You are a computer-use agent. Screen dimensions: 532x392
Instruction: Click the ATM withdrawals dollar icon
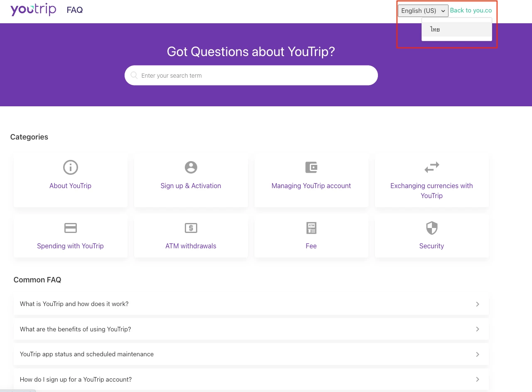click(191, 228)
